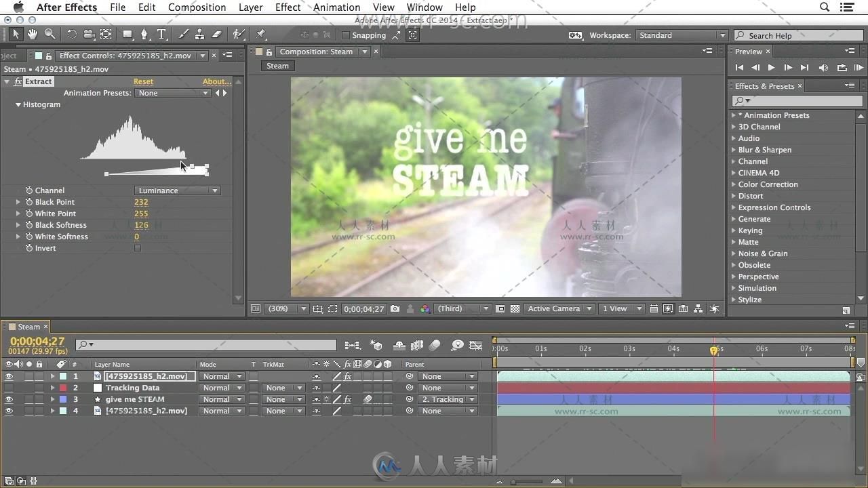Screen dimensions: 868x488
Task: Select the Hand tool
Action: (x=33, y=34)
